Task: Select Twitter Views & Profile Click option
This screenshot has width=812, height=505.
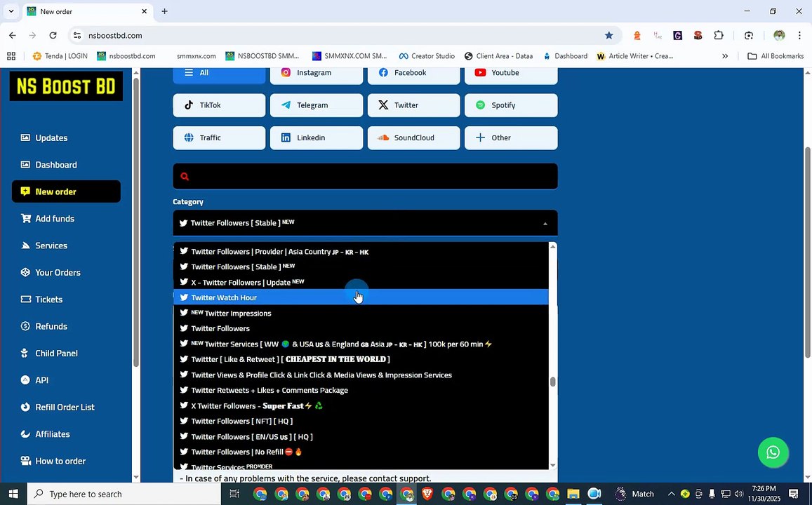Action: [x=361, y=375]
